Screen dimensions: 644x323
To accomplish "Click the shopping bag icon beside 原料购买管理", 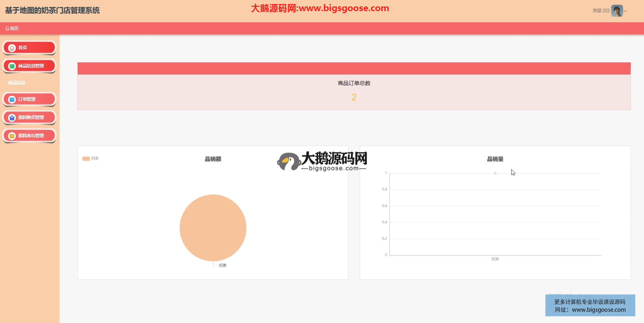I will click(12, 118).
